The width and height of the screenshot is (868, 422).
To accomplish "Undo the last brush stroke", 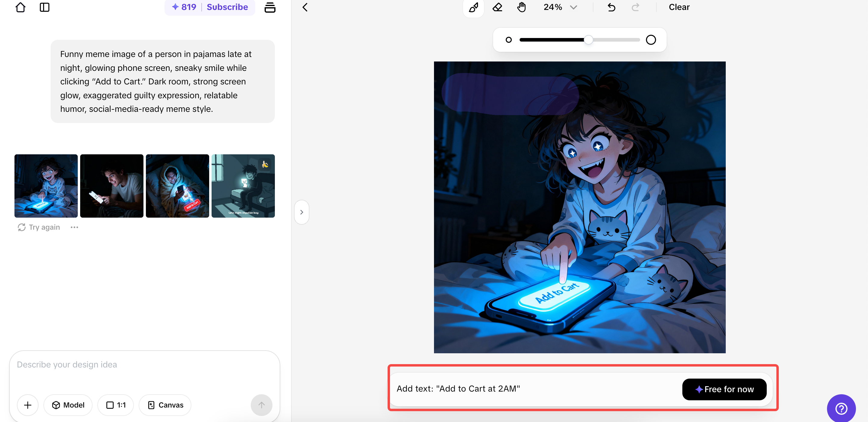I will click(611, 7).
